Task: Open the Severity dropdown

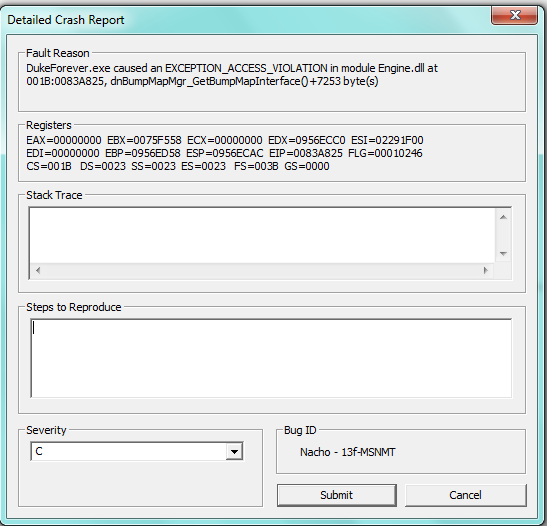Action: coord(234,452)
